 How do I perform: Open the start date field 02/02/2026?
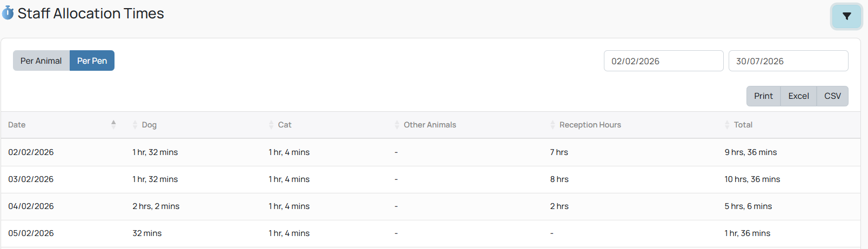pos(663,61)
